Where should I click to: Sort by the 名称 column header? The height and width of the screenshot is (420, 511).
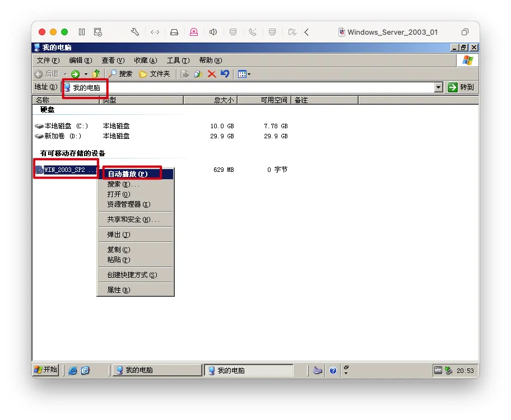click(66, 100)
